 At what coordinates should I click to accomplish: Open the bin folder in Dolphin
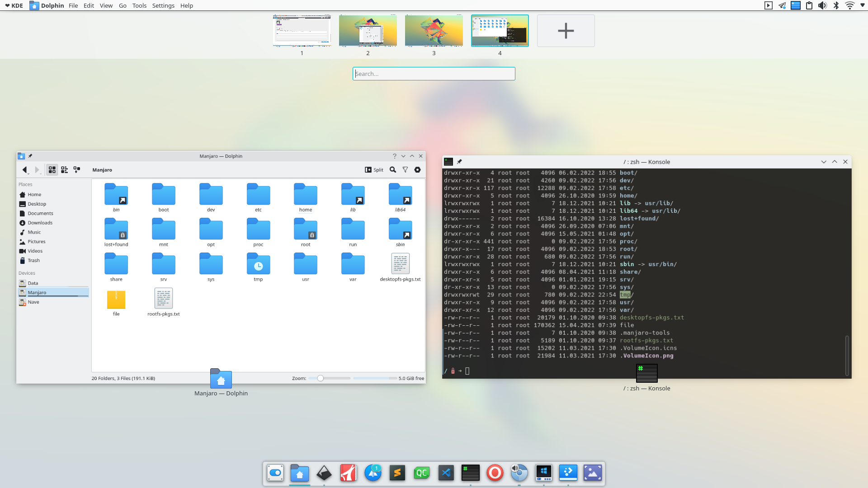click(x=116, y=197)
